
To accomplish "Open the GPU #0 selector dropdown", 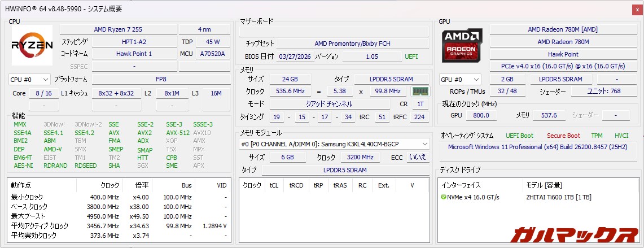I will click(x=460, y=80).
